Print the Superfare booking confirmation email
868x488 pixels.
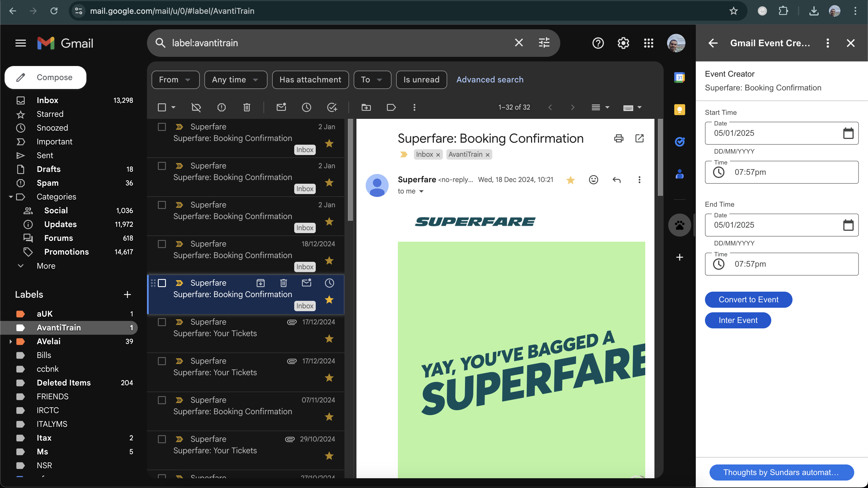pyautogui.click(x=618, y=139)
